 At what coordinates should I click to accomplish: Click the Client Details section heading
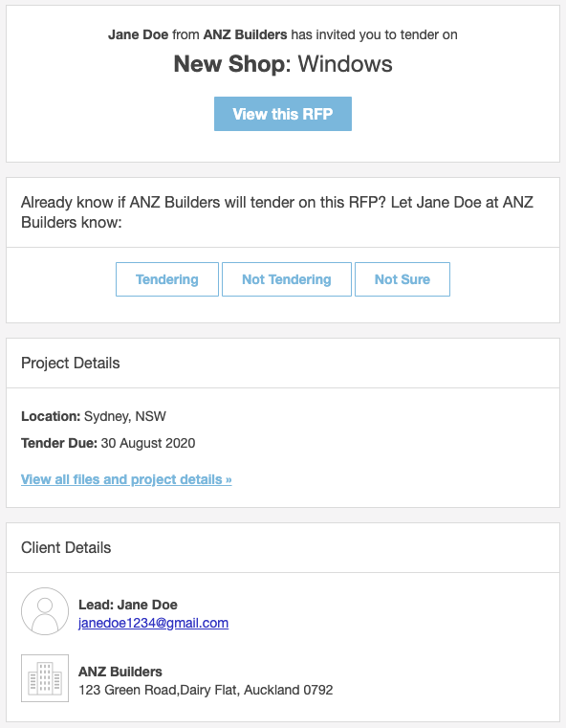point(66,547)
